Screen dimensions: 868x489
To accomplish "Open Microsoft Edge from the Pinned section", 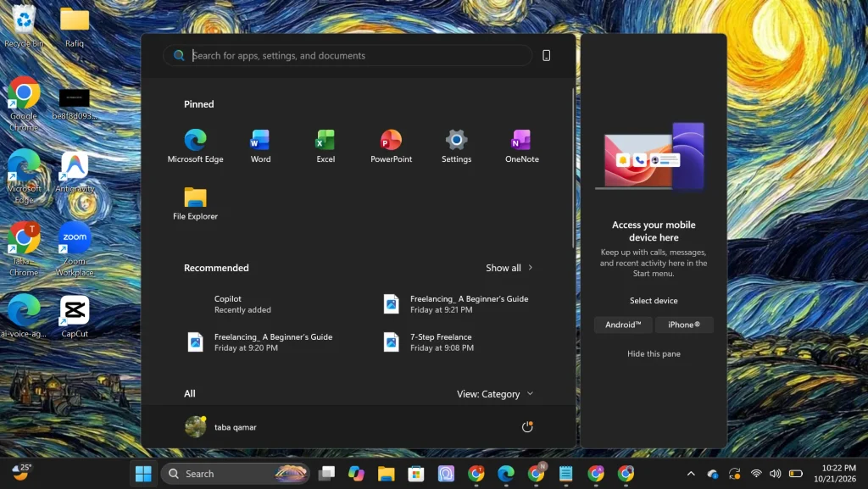I will point(196,146).
